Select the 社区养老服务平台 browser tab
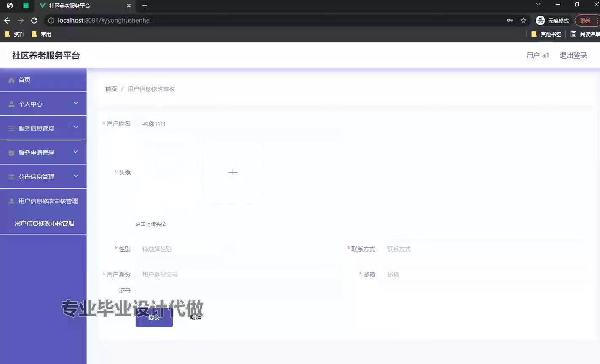600x364 pixels. (84, 5)
